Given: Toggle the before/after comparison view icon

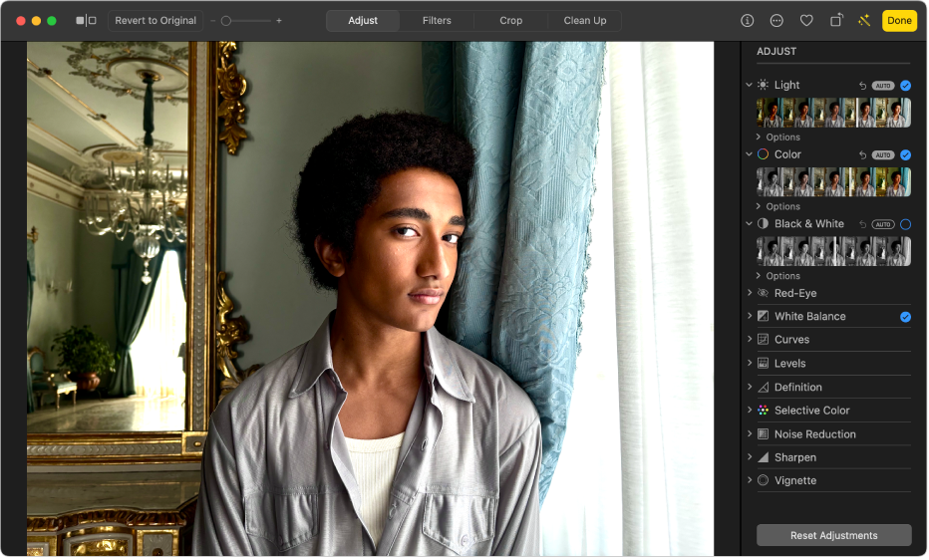Looking at the screenshot, I should tap(86, 21).
